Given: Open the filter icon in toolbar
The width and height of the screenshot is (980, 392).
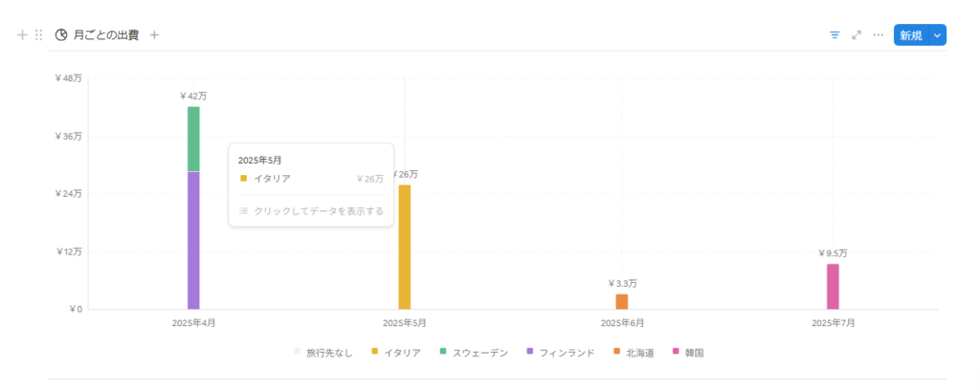Looking at the screenshot, I should point(835,35).
